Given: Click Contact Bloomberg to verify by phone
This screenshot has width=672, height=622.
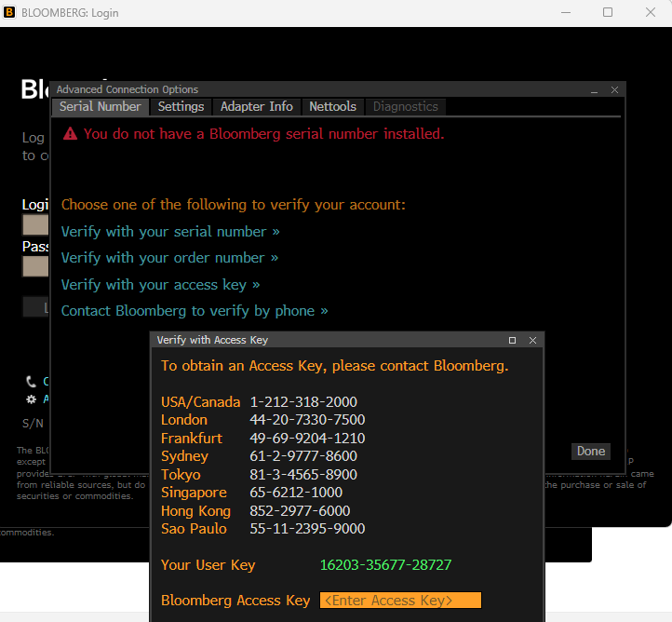Looking at the screenshot, I should [195, 311].
